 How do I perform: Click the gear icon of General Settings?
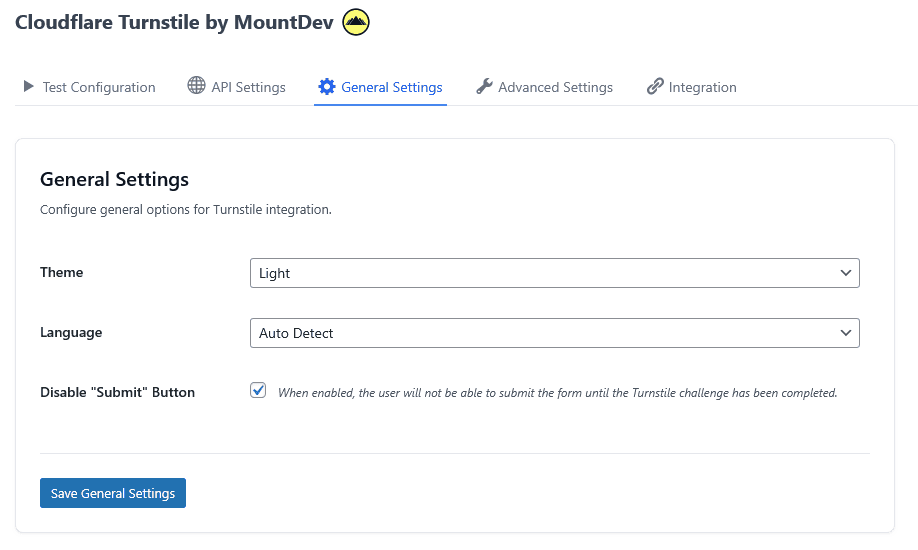[x=327, y=87]
